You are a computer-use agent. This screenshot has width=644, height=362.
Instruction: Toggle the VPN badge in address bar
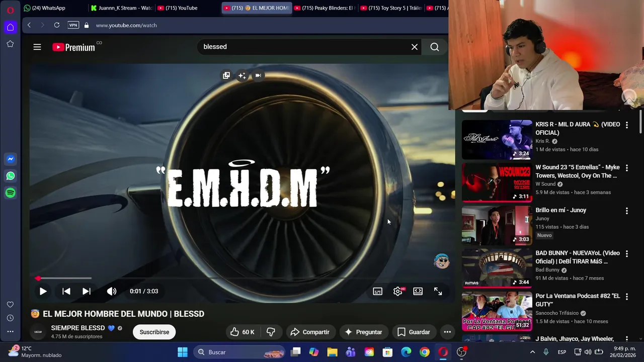(x=73, y=25)
